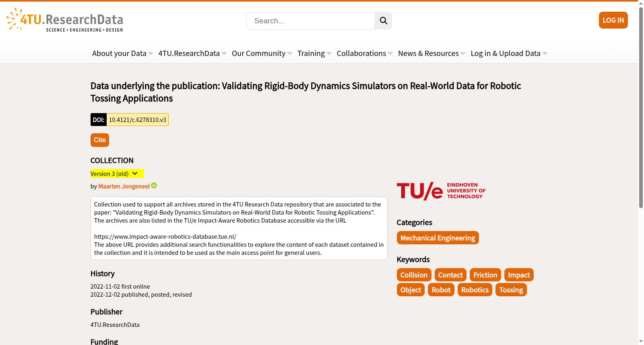
Task: Click the scrollbar down arrow
Action: pyautogui.click(x=641, y=342)
